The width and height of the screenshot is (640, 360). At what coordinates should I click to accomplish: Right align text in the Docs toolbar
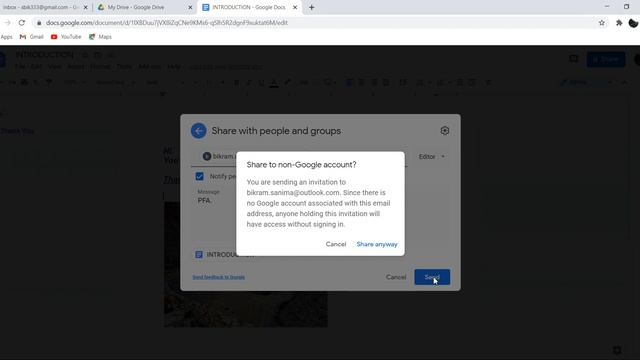[x=374, y=83]
